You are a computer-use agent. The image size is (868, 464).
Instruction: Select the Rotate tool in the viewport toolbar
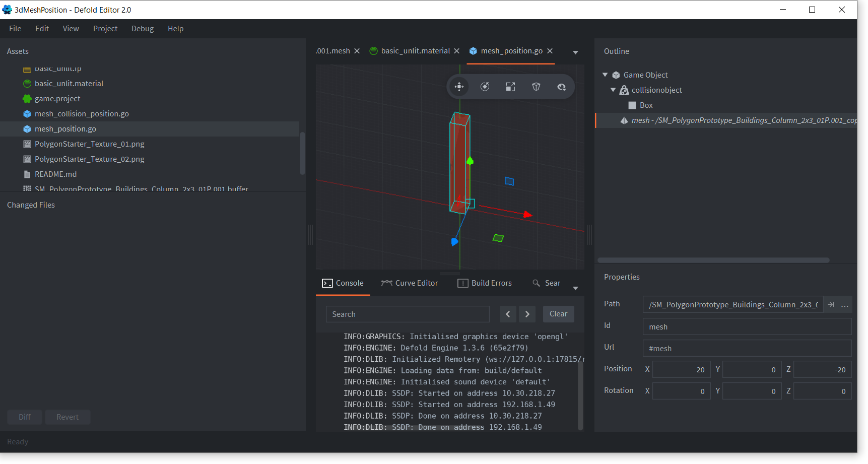(485, 86)
